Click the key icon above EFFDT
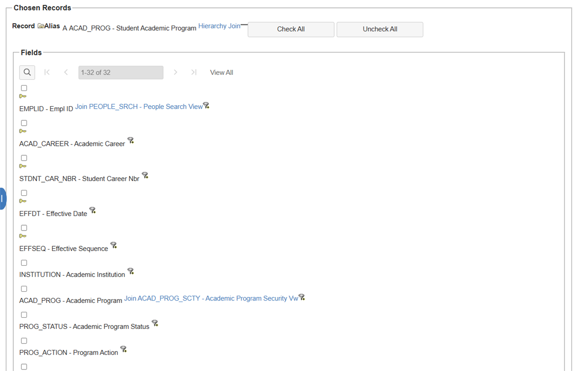Image resolution: width=588 pixels, height=371 pixels. [x=23, y=201]
